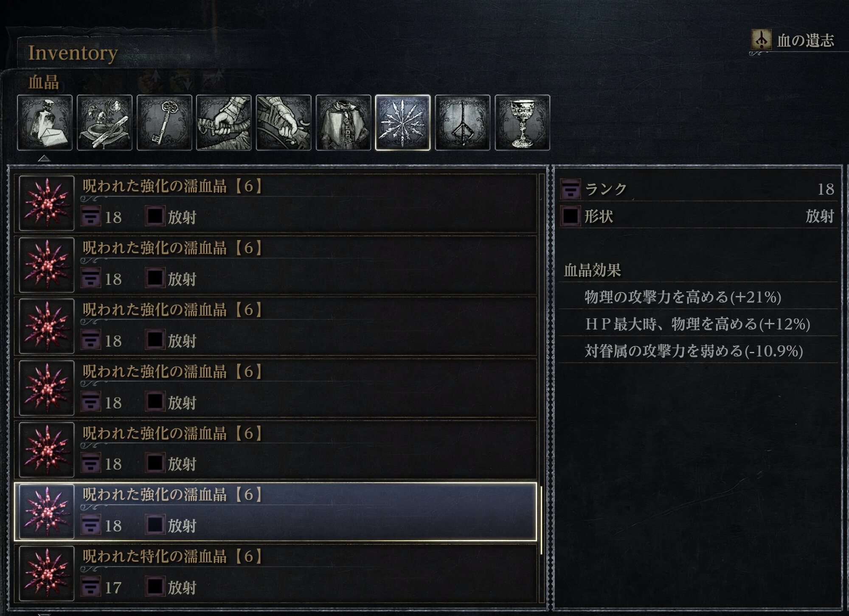Open the key items category
This screenshot has width=849, height=616.
pos(164,123)
